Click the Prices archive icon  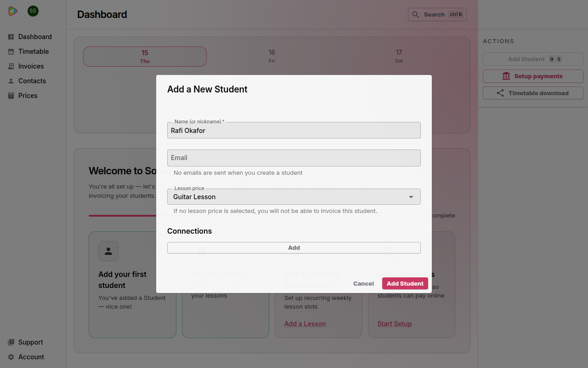click(x=11, y=96)
